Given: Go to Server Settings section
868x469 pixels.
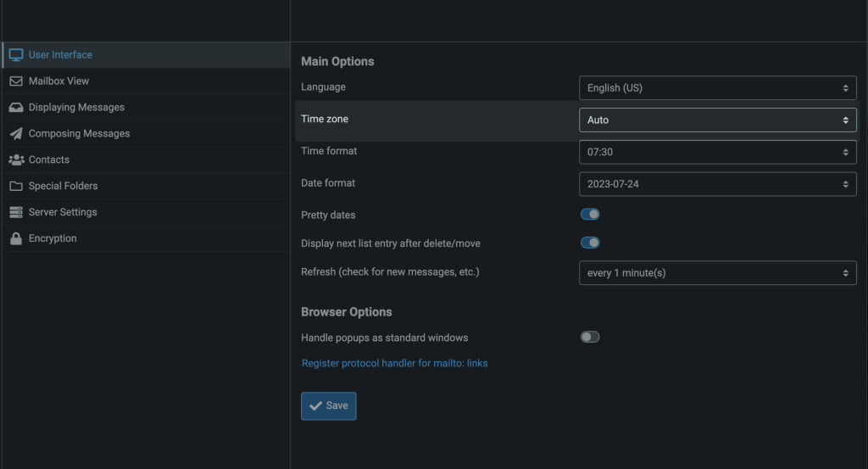Looking at the screenshot, I should pos(63,213).
